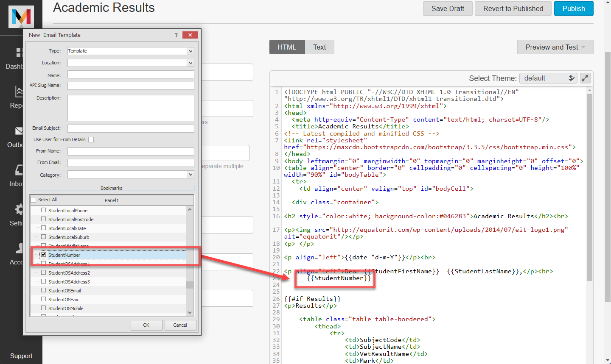The width and height of the screenshot is (611, 364).
Task: Switch to the HTML tab
Action: [287, 47]
